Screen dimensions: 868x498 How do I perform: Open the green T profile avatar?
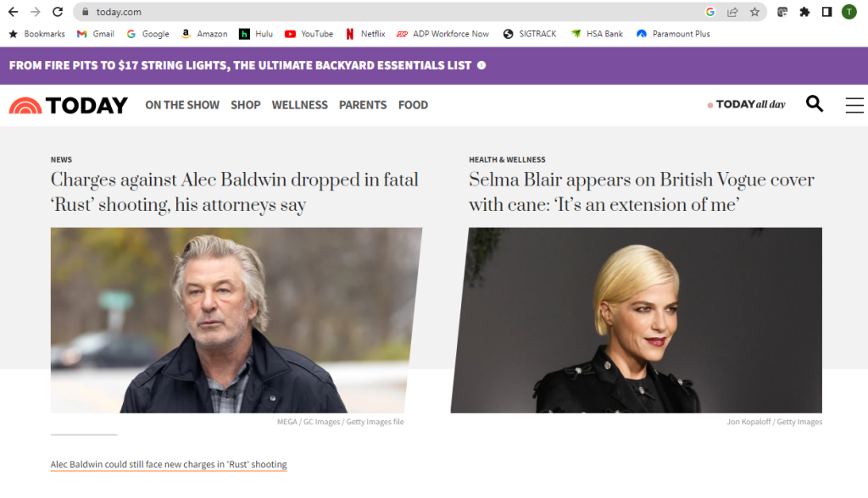point(849,12)
